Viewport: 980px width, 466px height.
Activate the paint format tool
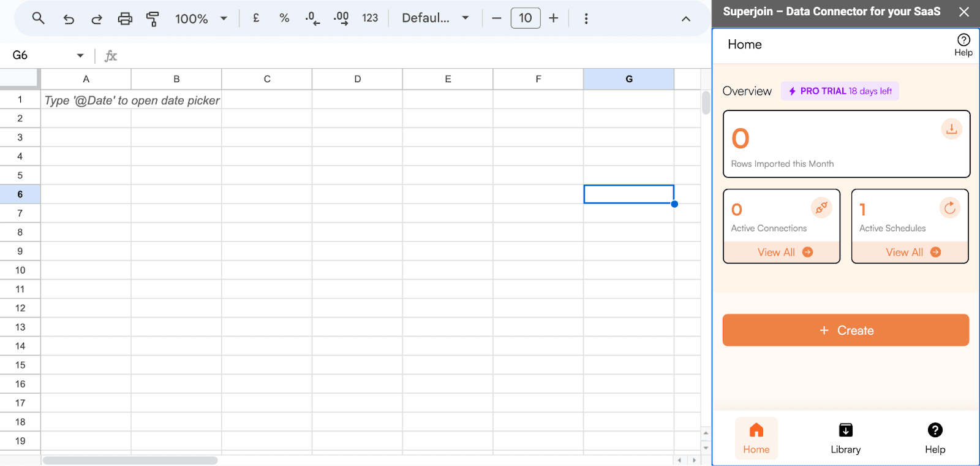point(153,19)
